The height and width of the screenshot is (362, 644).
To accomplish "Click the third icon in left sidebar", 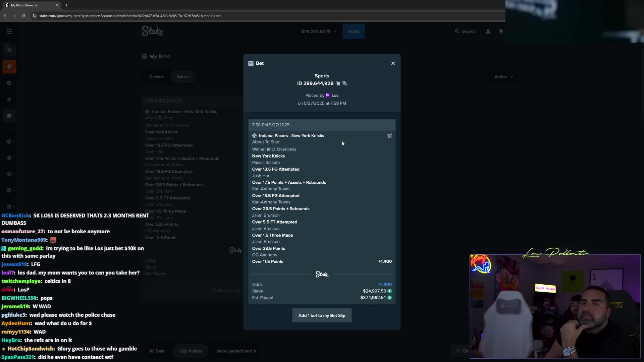I will point(9,83).
